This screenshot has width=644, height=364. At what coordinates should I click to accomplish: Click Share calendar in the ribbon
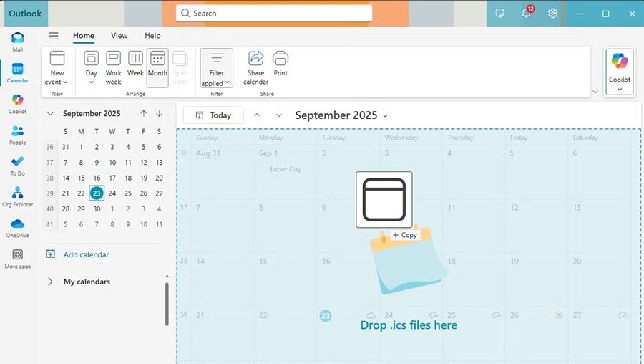[x=255, y=67]
